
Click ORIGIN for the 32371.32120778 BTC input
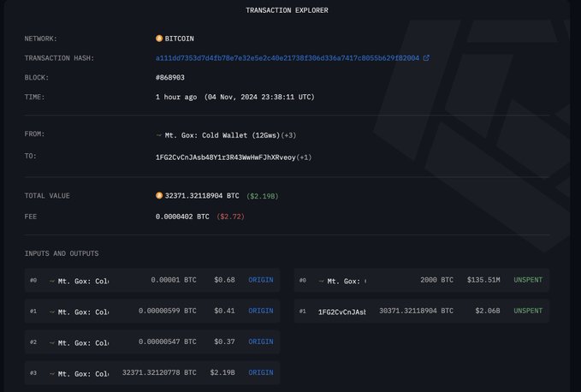coord(261,372)
